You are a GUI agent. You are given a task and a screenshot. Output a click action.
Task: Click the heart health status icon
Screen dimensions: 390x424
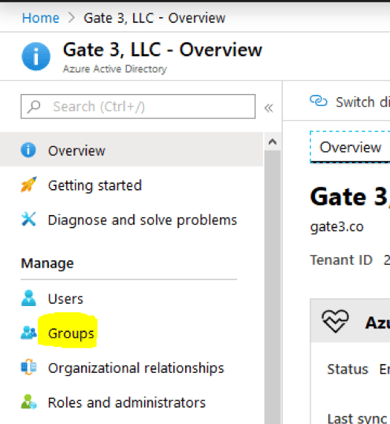[335, 321]
